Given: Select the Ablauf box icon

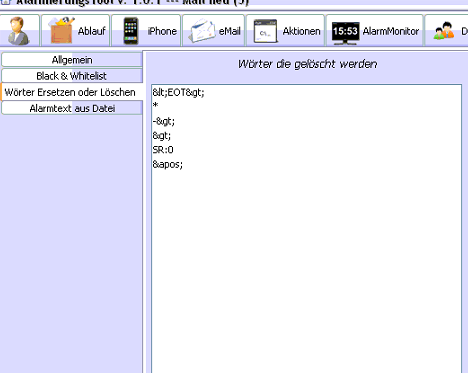Looking at the screenshot, I should pyautogui.click(x=61, y=31).
